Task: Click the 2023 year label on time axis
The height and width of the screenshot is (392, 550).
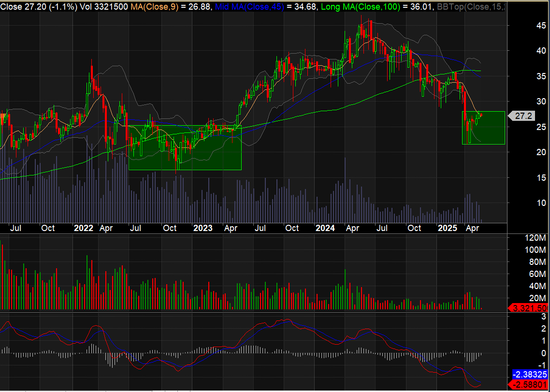Action: point(203,228)
